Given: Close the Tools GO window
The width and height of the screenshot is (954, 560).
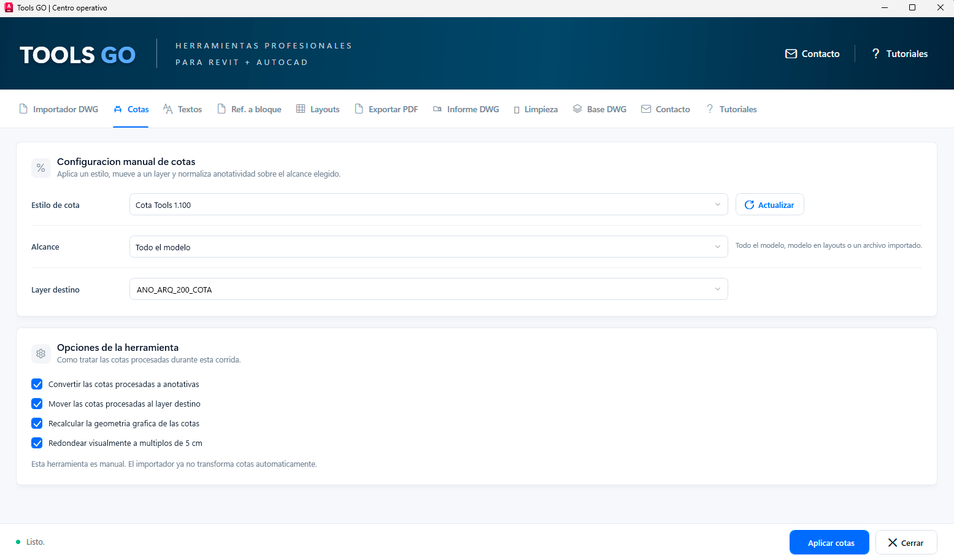Looking at the screenshot, I should point(940,8).
